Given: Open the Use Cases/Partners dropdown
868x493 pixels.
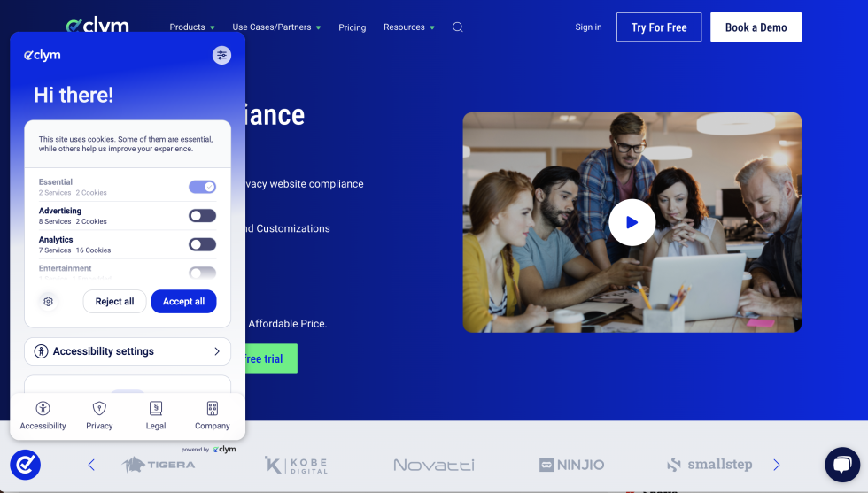Looking at the screenshot, I should tap(276, 27).
